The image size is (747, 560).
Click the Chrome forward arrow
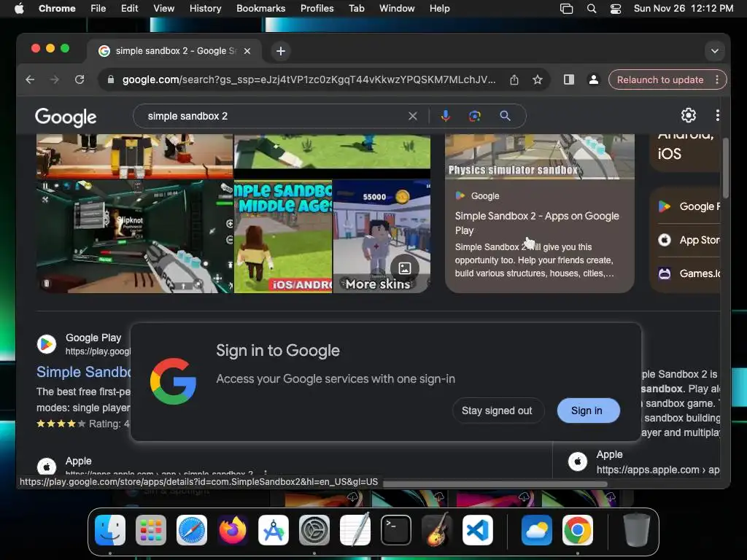click(x=55, y=79)
